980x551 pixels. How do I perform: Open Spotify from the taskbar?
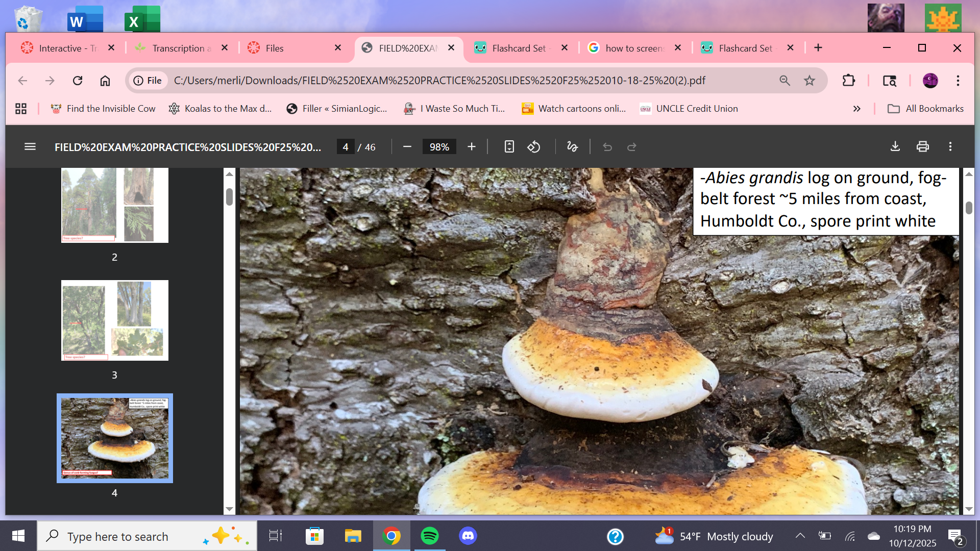(430, 536)
